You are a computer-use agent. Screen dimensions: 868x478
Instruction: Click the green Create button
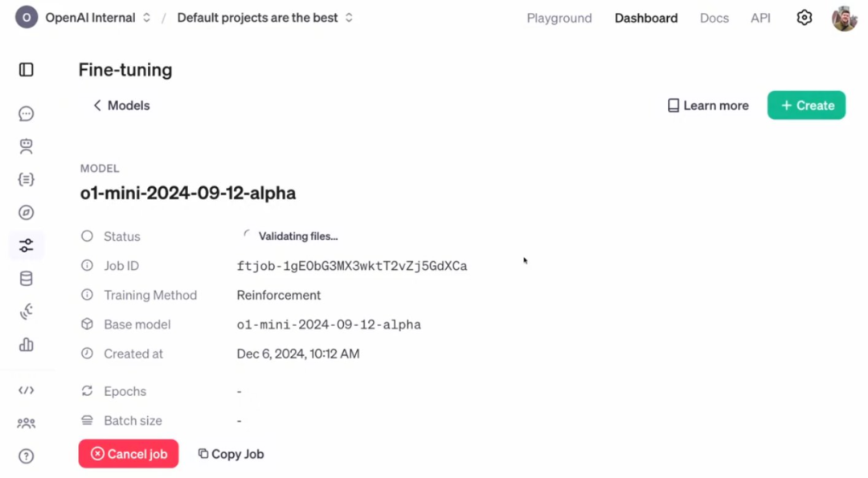coord(806,105)
